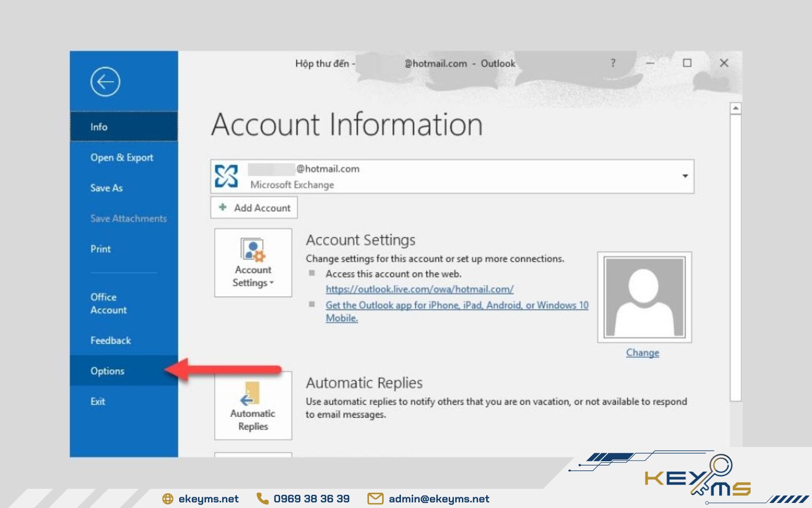Click the Account Settings person-gear icon

pyautogui.click(x=253, y=249)
